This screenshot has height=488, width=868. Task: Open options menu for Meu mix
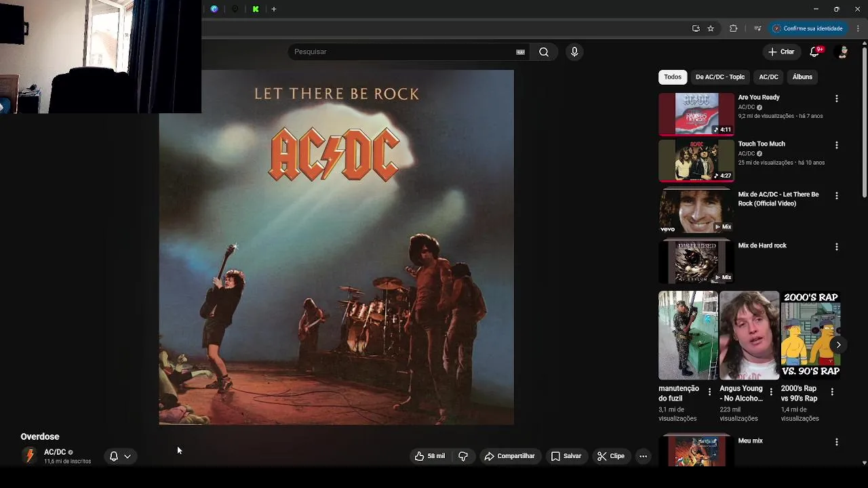click(x=836, y=442)
